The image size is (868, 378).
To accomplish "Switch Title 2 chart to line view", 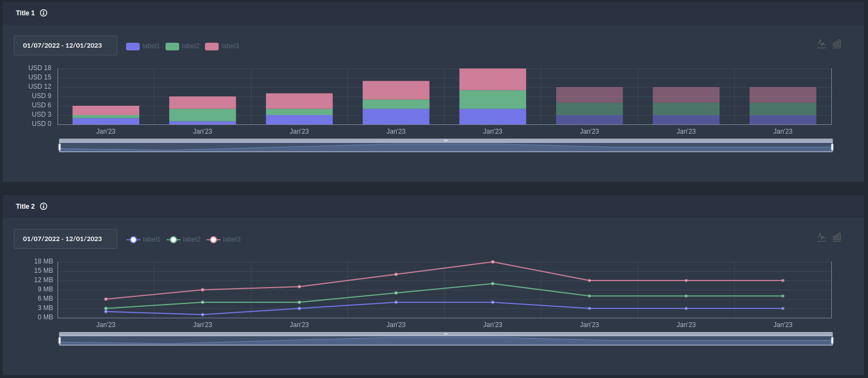I will coord(821,237).
